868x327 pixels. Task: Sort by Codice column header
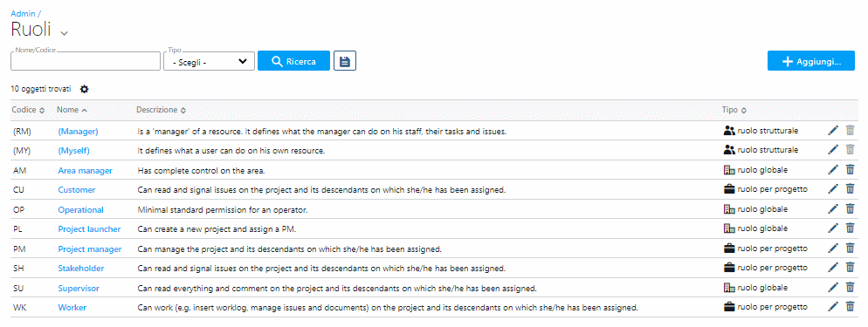[x=28, y=110]
